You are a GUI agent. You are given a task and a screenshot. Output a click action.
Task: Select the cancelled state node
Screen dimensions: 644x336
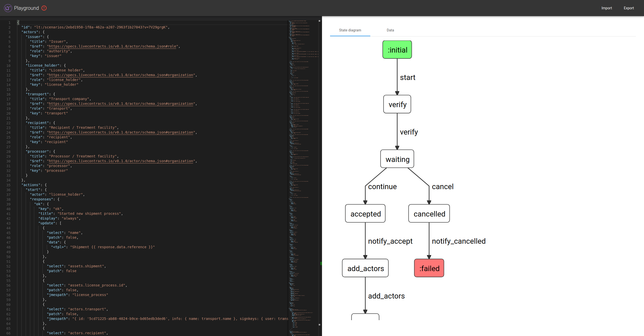pyautogui.click(x=429, y=214)
